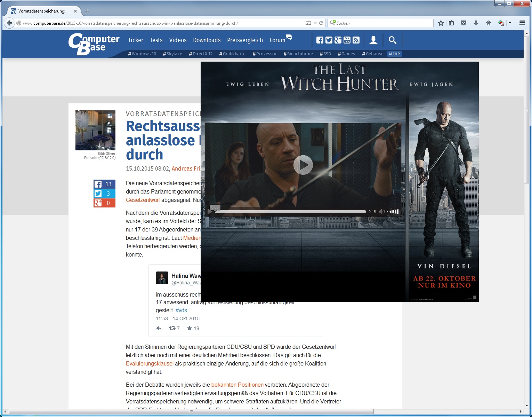The width and height of the screenshot is (532, 417).
Task: Click the address bar URL
Action: 130,23
